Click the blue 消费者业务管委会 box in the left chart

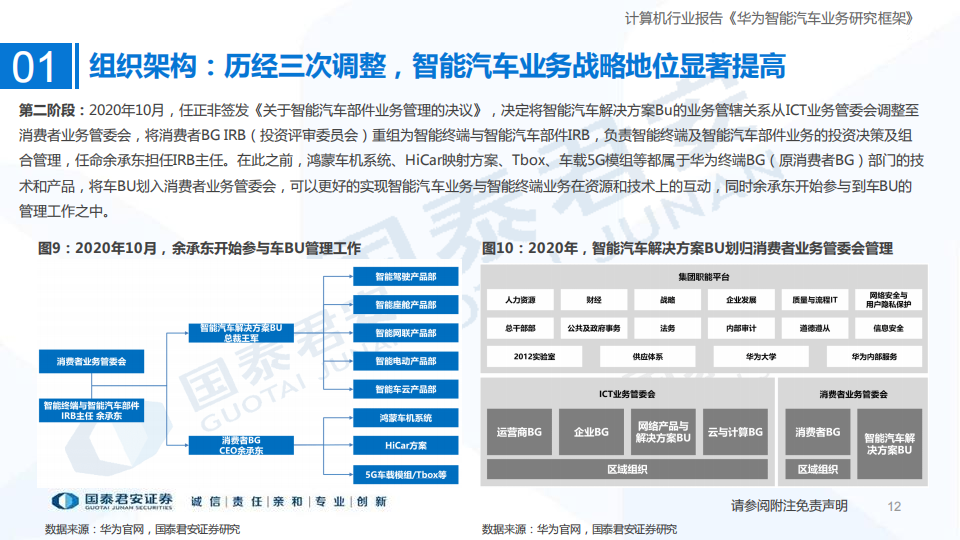tap(91, 361)
